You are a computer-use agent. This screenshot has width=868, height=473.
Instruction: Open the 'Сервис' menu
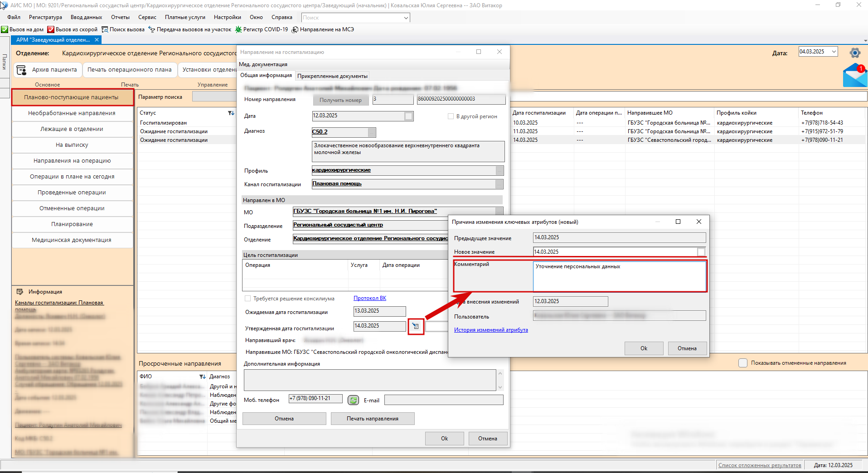pos(147,17)
